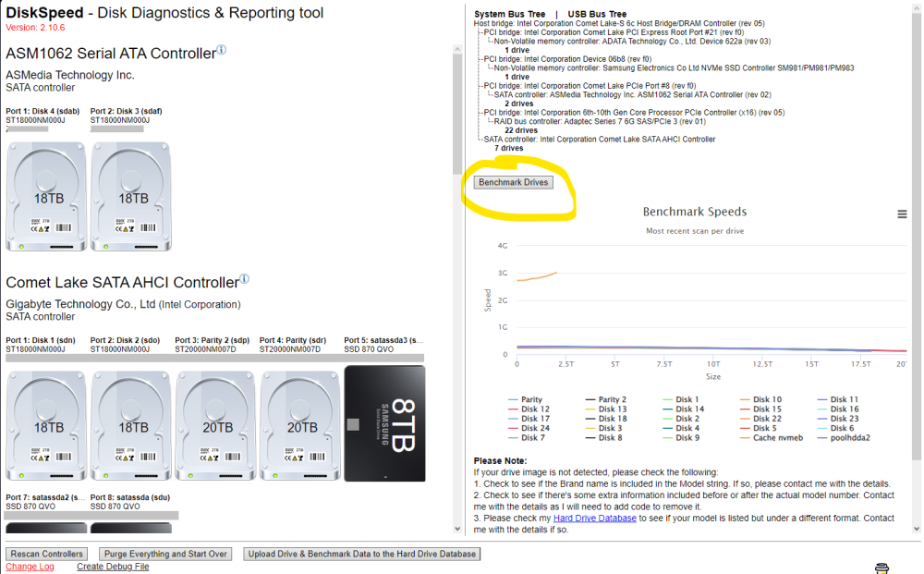Toggle Disk 16 series in chart legend

pyautogui.click(x=838, y=409)
